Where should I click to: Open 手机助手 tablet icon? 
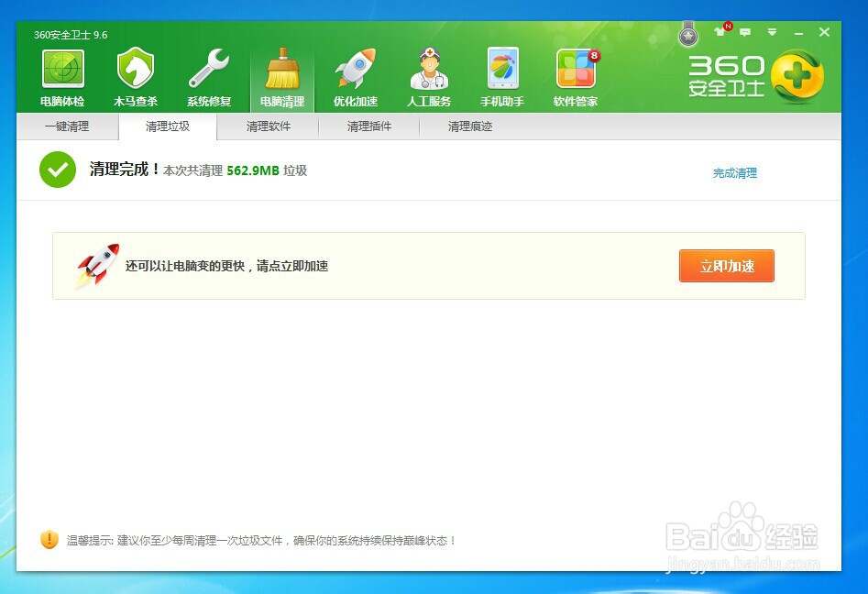pyautogui.click(x=502, y=69)
